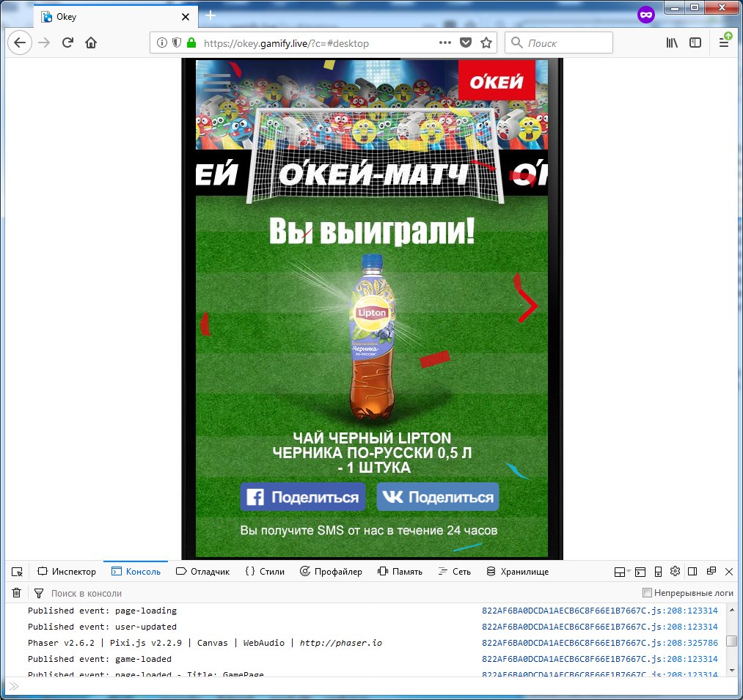Open the game's hamburger menu
This screenshot has width=743, height=700.
[216, 82]
